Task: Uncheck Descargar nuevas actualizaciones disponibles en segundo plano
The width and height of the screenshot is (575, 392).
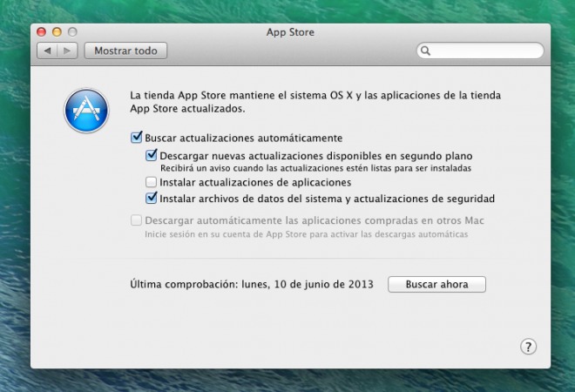Action: coord(151,155)
